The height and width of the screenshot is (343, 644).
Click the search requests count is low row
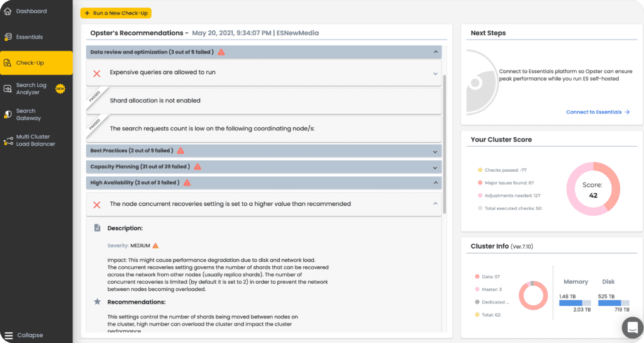(264, 128)
